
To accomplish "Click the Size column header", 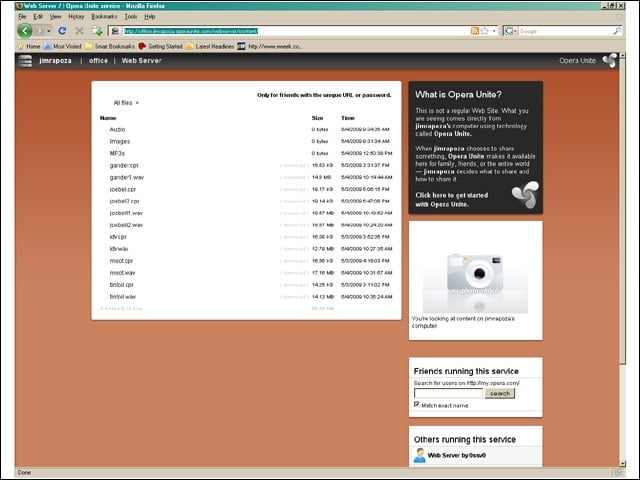I will coord(318,118).
